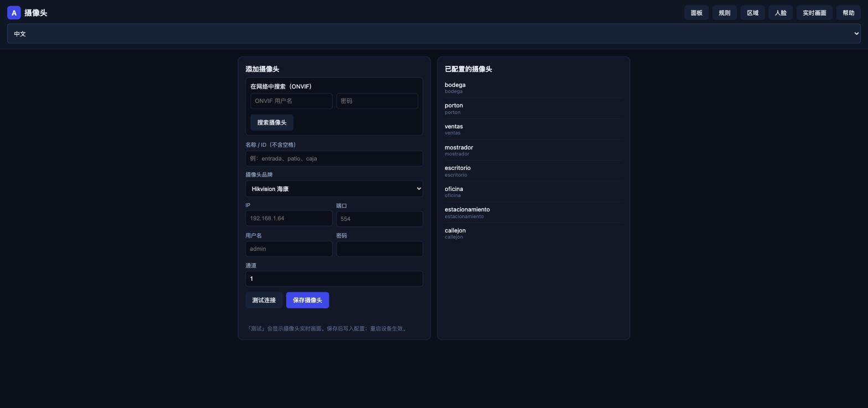Open the 区域 zones page
This screenshot has width=868, height=408.
[753, 13]
